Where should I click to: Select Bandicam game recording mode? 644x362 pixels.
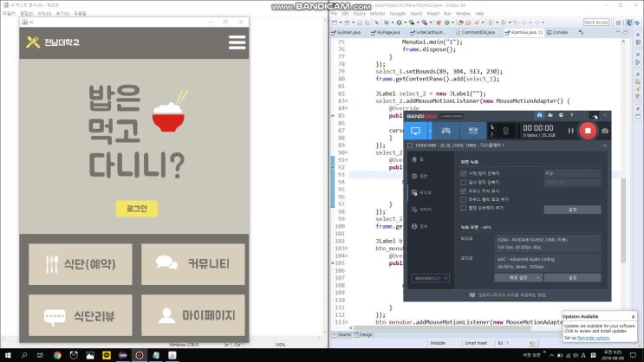[446, 131]
